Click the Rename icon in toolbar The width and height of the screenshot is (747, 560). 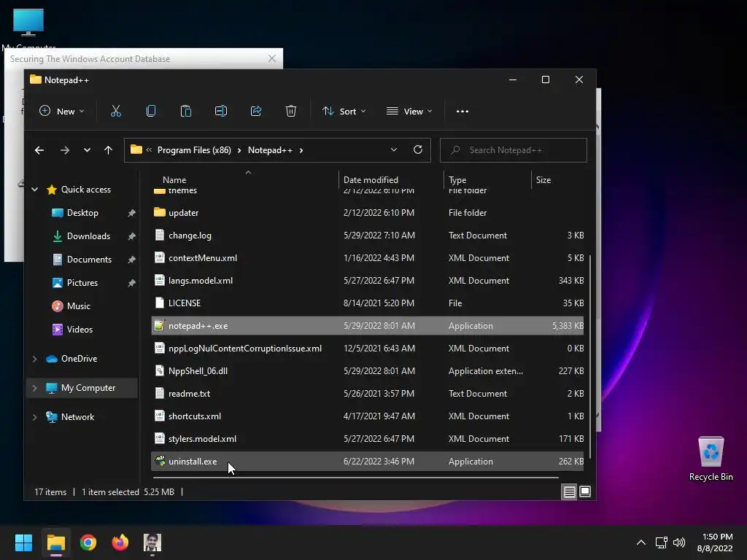click(x=221, y=111)
